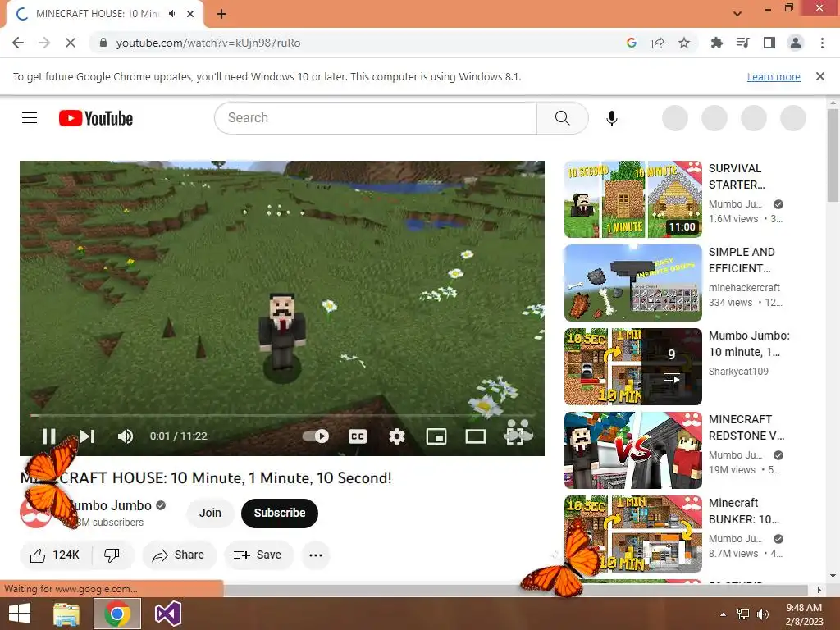Dislike the video
Screen dimensions: 840x630
[x=112, y=555]
